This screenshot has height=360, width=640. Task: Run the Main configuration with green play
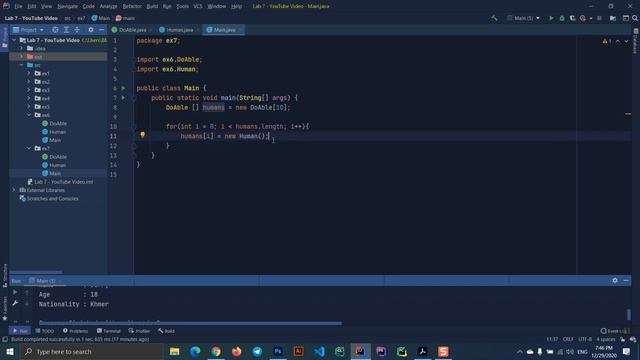(x=551, y=18)
